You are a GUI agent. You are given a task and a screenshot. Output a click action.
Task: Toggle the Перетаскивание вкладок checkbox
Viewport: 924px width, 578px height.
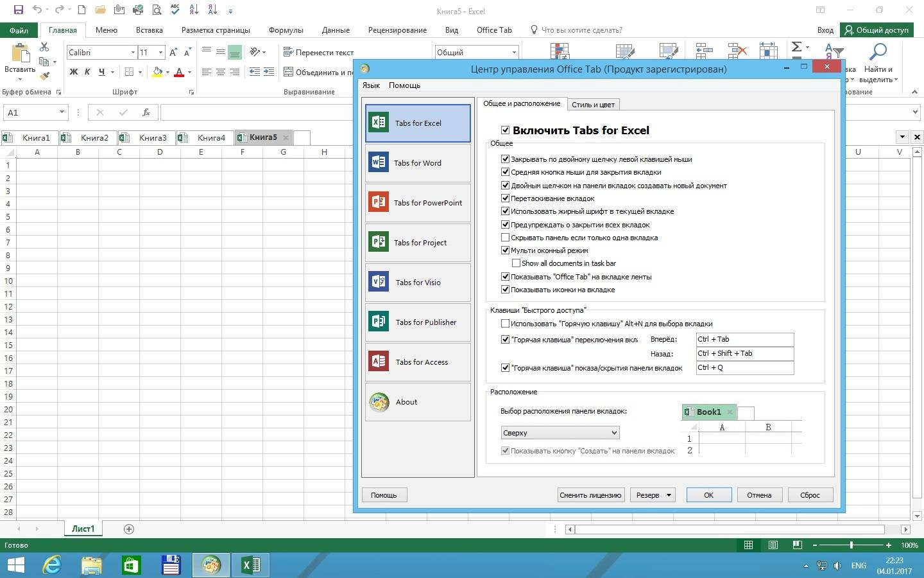(x=505, y=198)
